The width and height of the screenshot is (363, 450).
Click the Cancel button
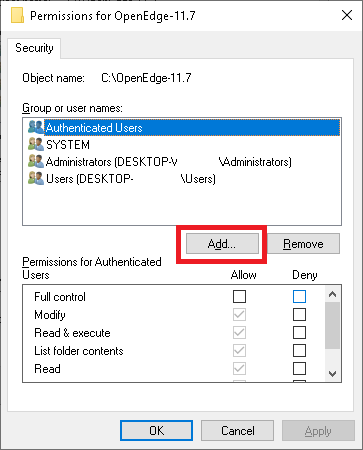(237, 430)
